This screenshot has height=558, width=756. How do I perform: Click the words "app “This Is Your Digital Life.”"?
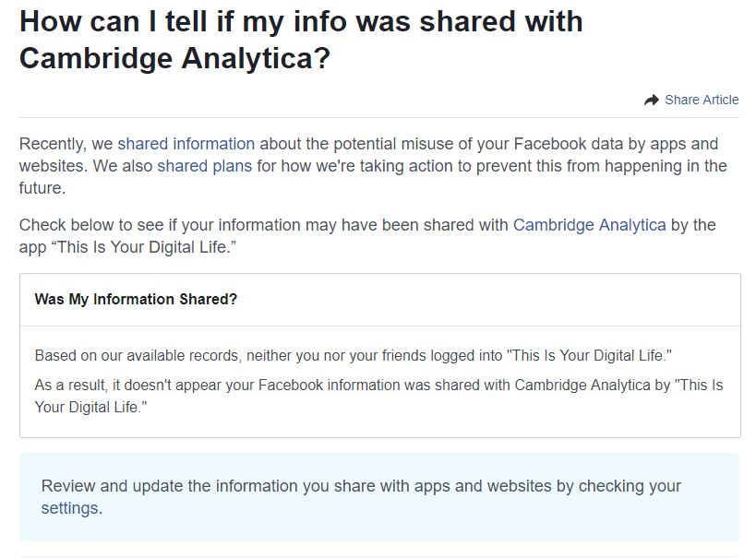point(127,247)
